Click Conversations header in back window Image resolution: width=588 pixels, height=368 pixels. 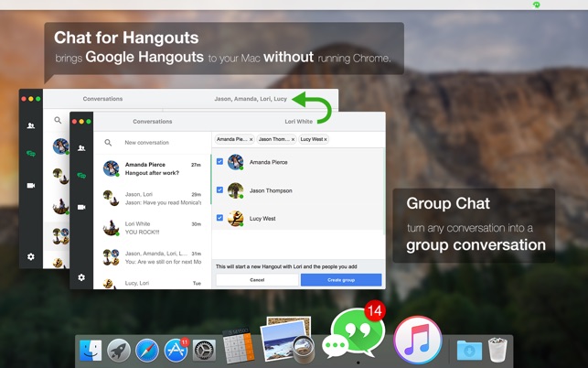[x=102, y=99]
